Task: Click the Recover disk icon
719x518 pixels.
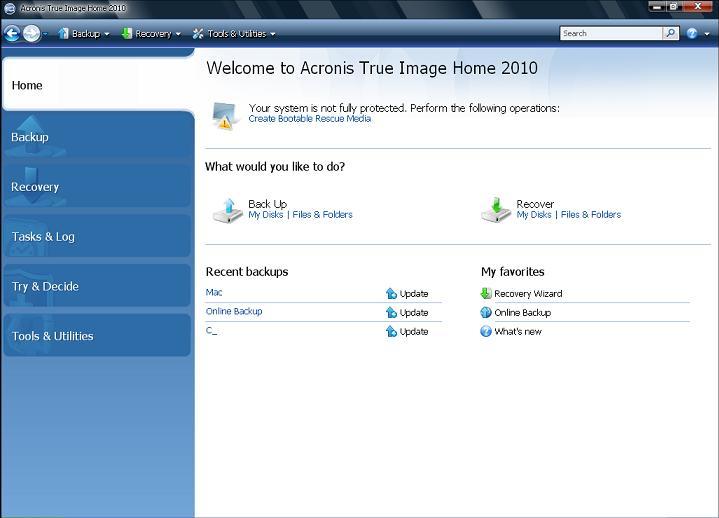Action: 496,210
